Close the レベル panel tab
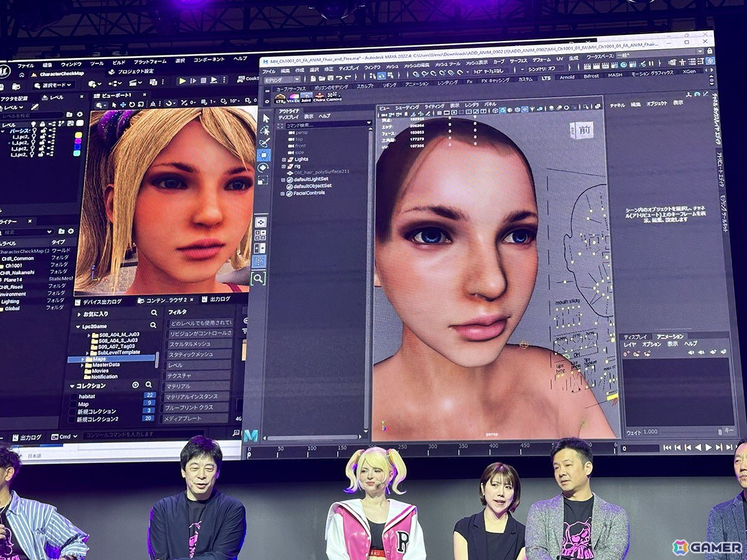The image size is (747, 560). tap(82, 96)
